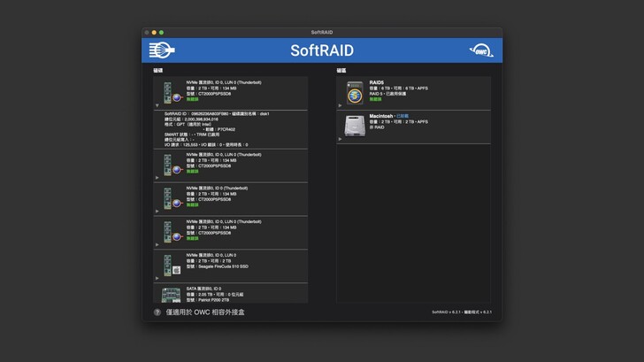Click the disk icon beside NVMe ID 0 (Thunderbolt) without LUN
Image resolution: width=644 pixels, height=362 pixels.
[x=172, y=198]
